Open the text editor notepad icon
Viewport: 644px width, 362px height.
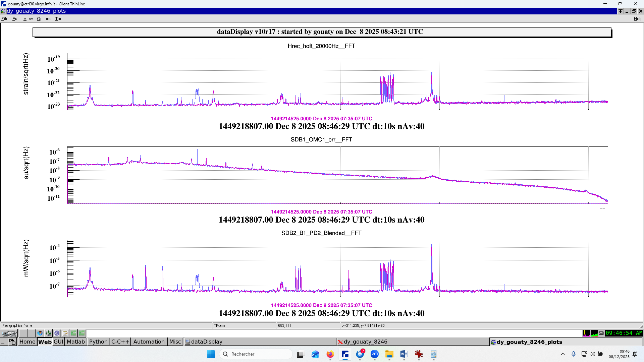coord(65,333)
